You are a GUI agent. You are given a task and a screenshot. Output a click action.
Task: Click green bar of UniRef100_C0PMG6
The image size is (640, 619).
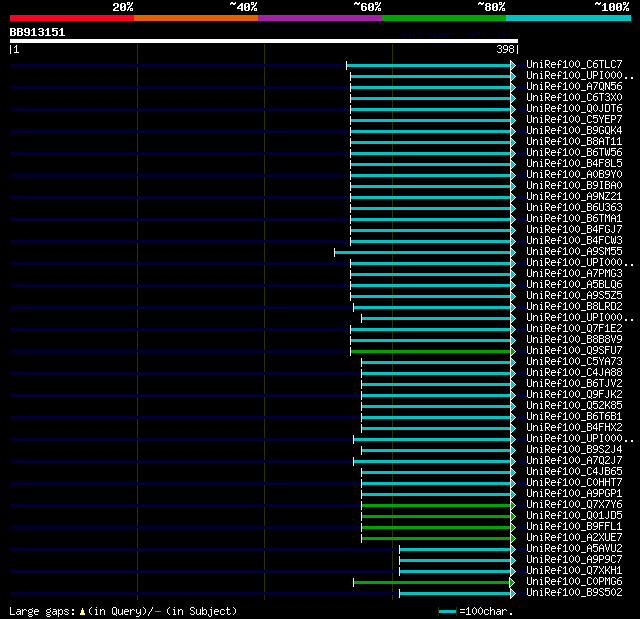pyautogui.click(x=434, y=583)
